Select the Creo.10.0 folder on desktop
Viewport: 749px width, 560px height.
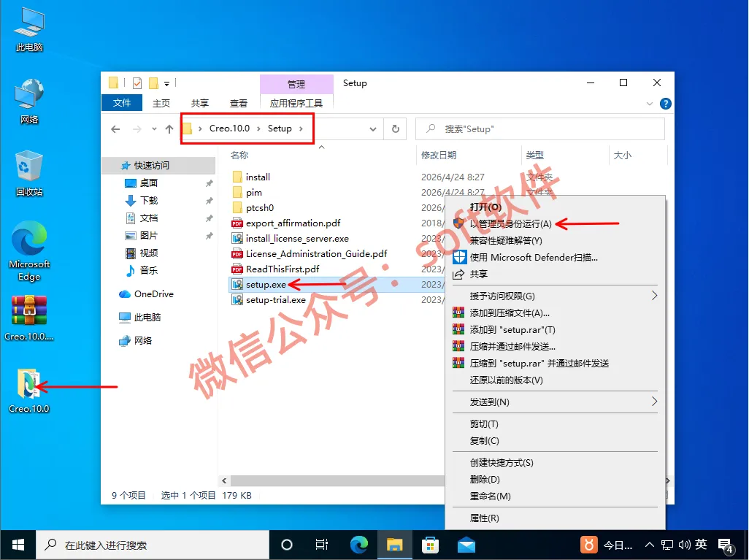click(x=29, y=391)
